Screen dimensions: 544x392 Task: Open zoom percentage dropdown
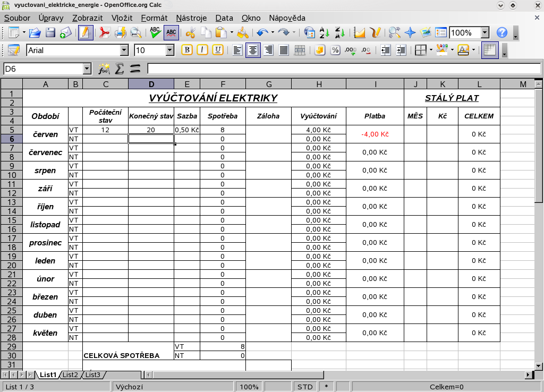pos(485,32)
